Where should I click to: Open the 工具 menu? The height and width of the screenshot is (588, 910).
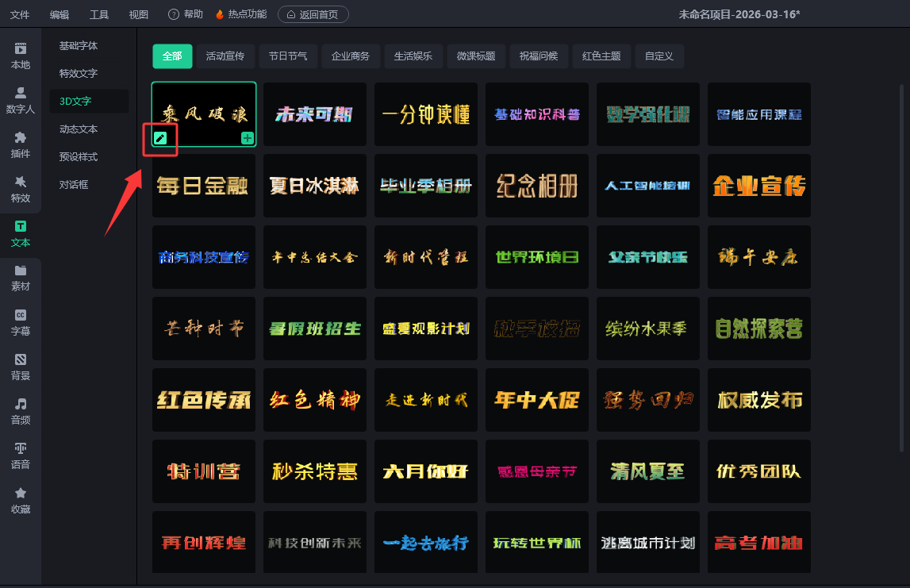point(99,14)
